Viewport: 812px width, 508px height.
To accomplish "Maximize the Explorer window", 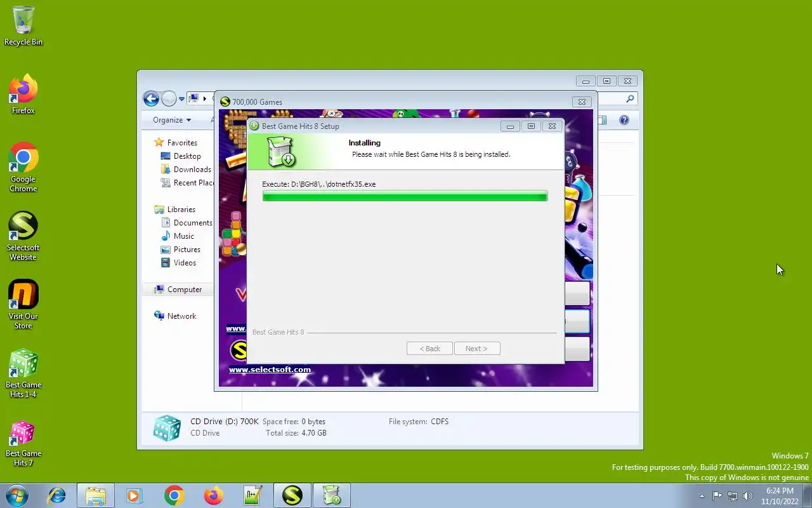I will pyautogui.click(x=606, y=81).
